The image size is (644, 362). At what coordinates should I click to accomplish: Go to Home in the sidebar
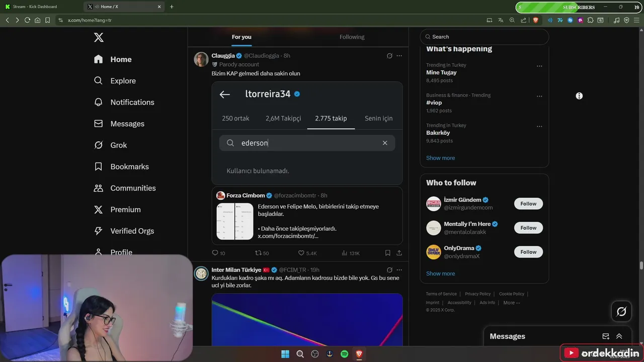coord(113,59)
